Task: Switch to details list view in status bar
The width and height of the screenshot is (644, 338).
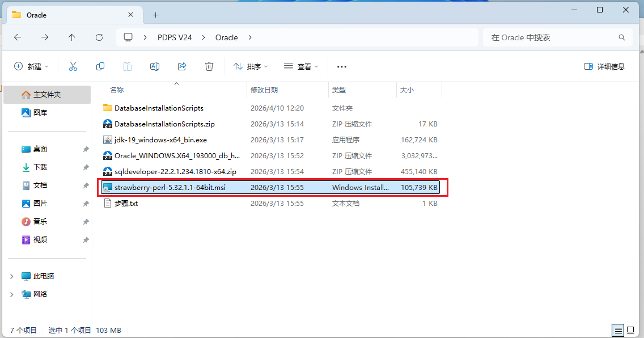Action: click(x=617, y=330)
